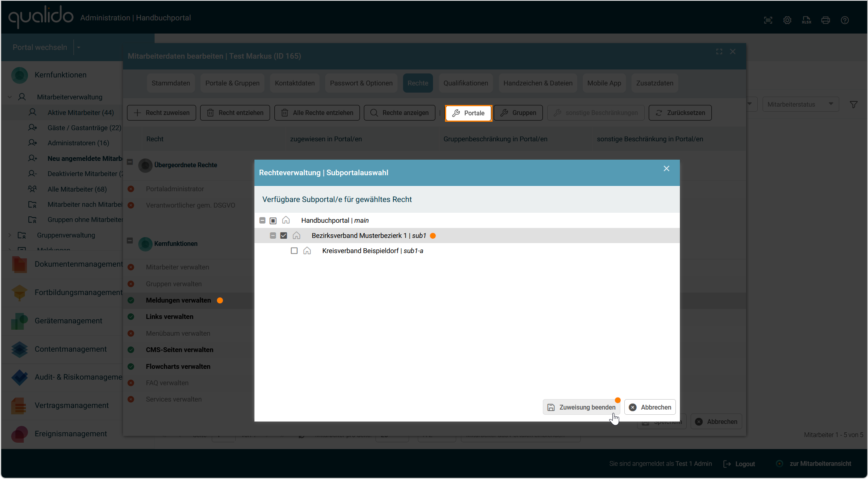Check the Kreisverband Beispieldorf checkbox
The height and width of the screenshot is (479, 868).
point(294,251)
